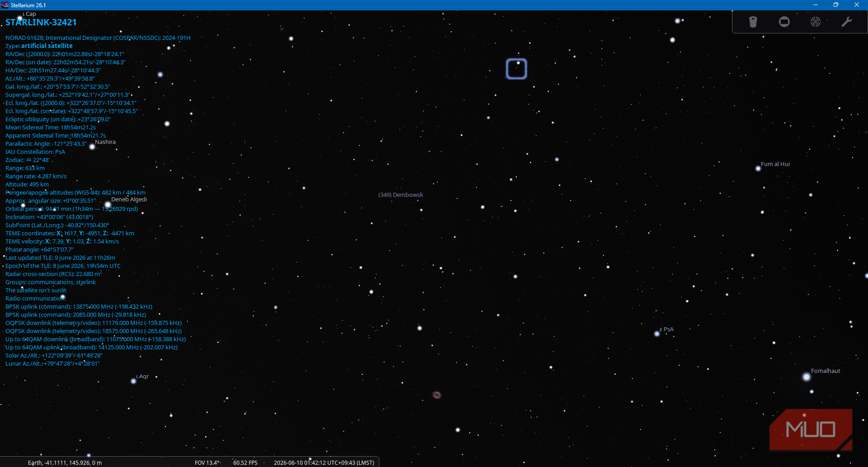The height and width of the screenshot is (467, 868).
Task: Click the 'Last updated TLE' line
Action: tap(60, 258)
